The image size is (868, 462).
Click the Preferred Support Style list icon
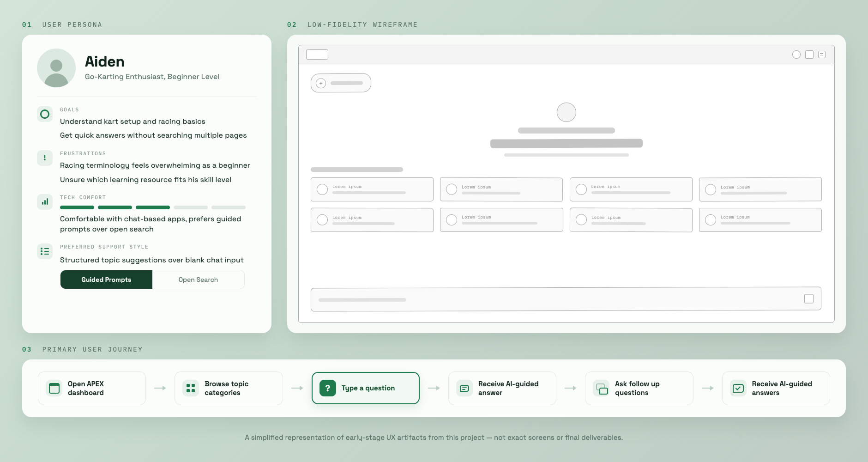45,251
